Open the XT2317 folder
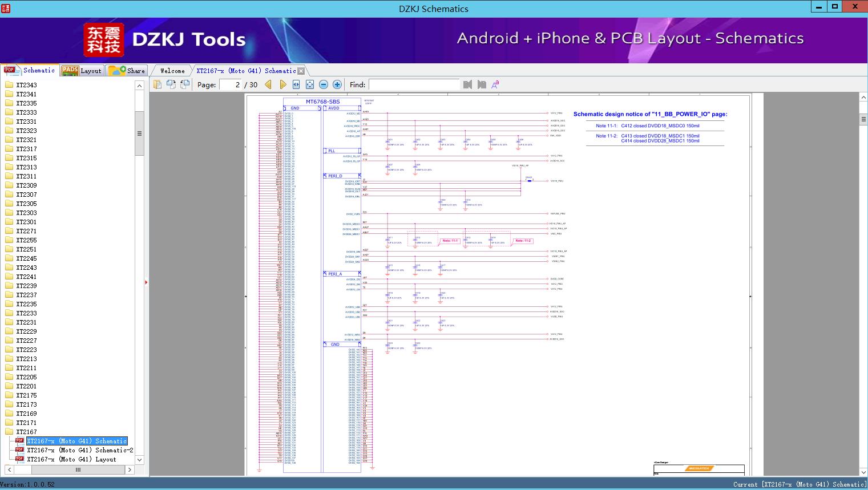This screenshot has height=490, width=868. [x=26, y=149]
